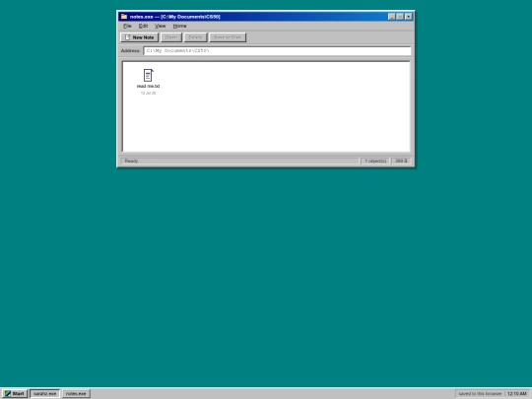Click the saved to this browser tray text
The height and width of the screenshot is (399, 532).
click(480, 393)
